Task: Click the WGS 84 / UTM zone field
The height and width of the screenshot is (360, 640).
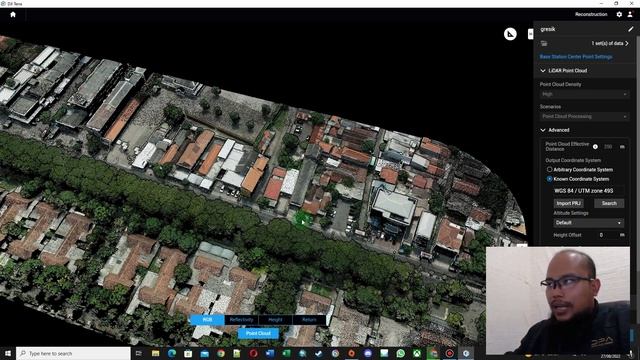Action: click(x=589, y=191)
